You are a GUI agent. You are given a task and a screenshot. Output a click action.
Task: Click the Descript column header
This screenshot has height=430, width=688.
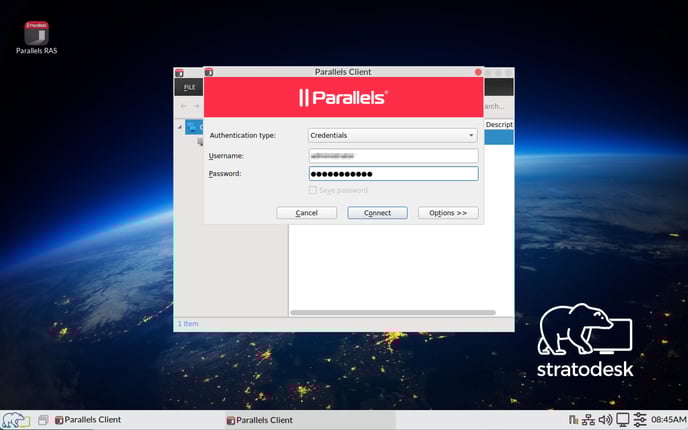tap(499, 125)
